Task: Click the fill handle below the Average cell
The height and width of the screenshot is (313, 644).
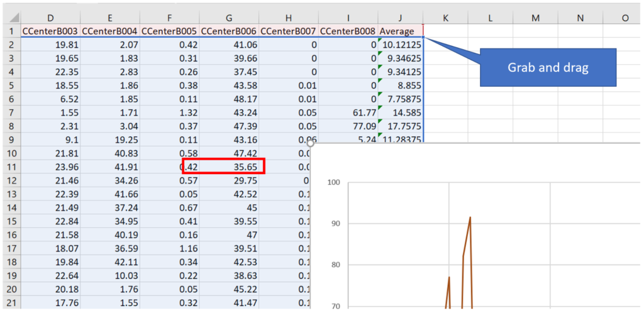Action: tap(424, 38)
